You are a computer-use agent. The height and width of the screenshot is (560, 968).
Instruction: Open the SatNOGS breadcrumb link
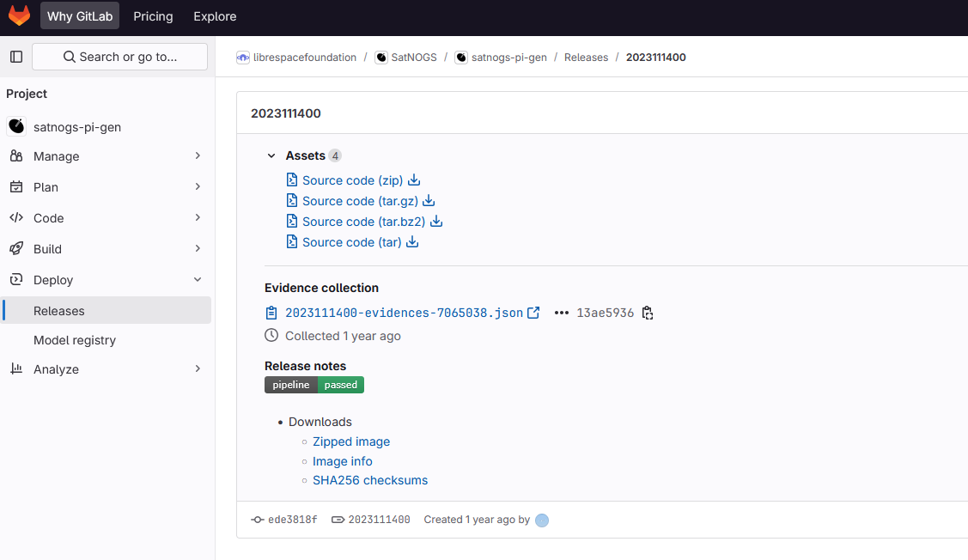pyautogui.click(x=414, y=58)
